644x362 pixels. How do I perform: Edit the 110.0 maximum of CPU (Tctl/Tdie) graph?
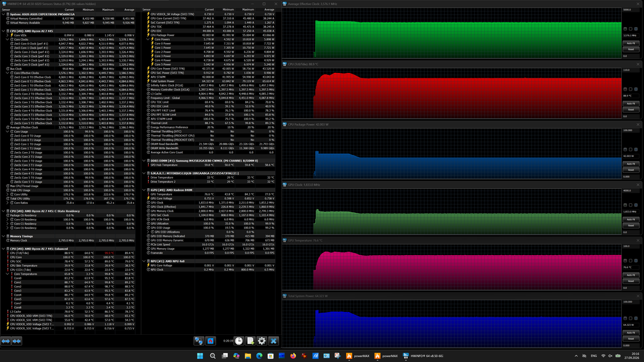pyautogui.click(x=630, y=70)
